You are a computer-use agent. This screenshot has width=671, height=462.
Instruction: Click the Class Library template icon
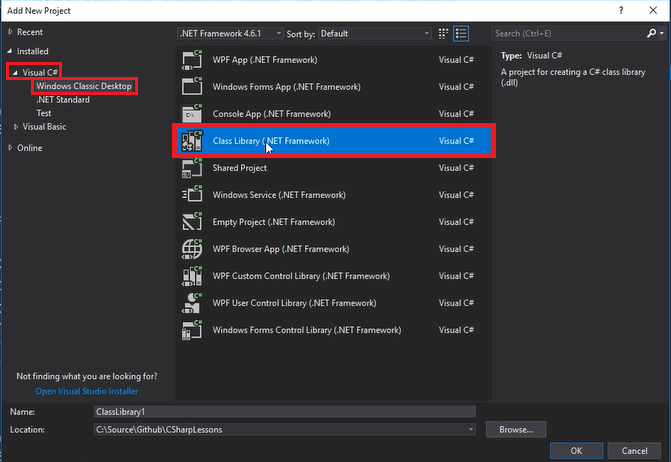(x=192, y=141)
